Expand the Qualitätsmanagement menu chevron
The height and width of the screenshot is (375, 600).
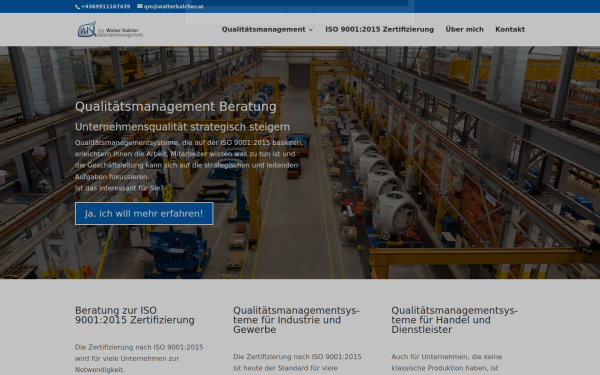point(311,30)
